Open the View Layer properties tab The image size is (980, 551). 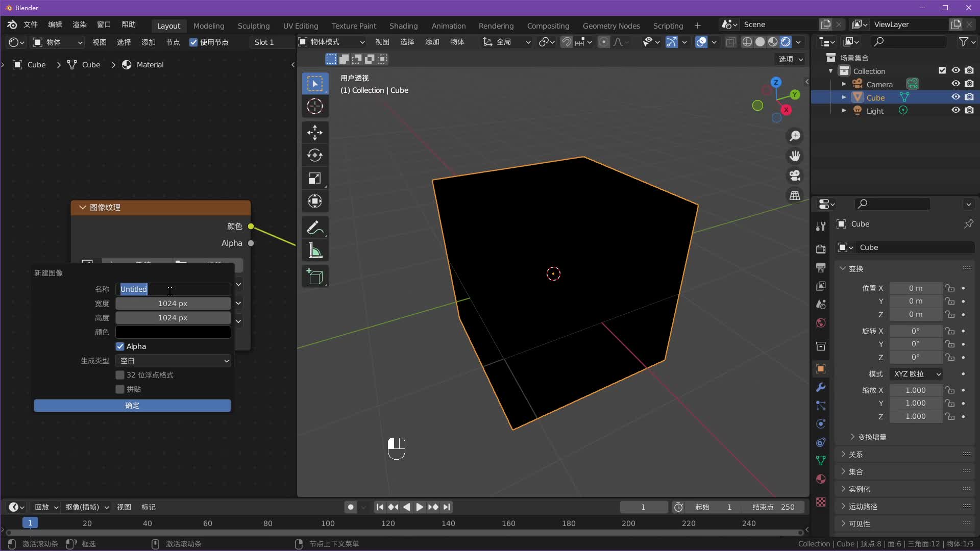click(x=821, y=286)
